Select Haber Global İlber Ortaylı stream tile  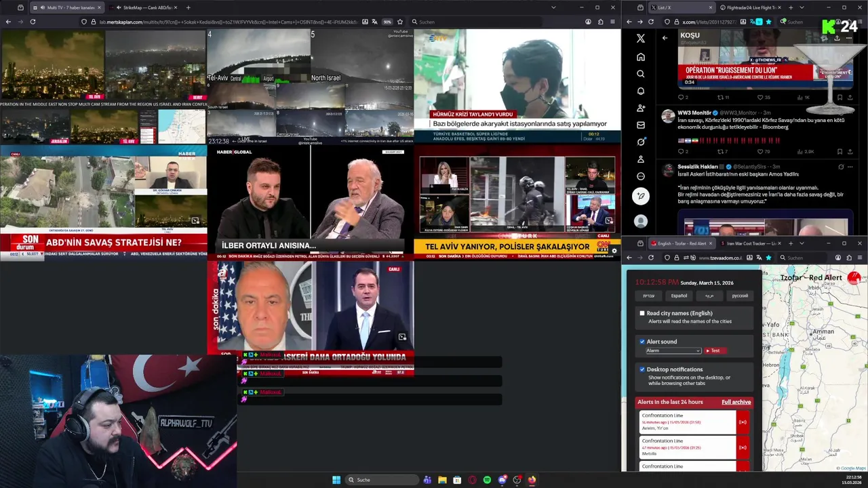coord(310,202)
